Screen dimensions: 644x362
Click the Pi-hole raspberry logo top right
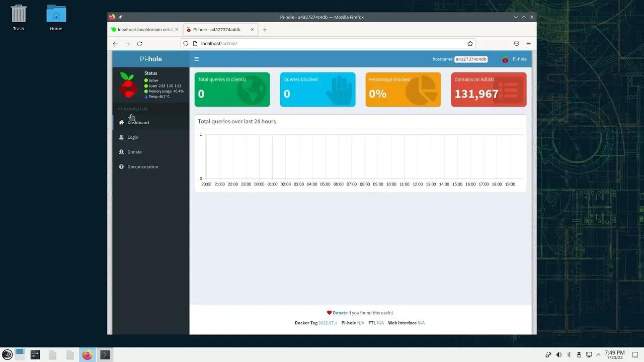click(x=505, y=59)
